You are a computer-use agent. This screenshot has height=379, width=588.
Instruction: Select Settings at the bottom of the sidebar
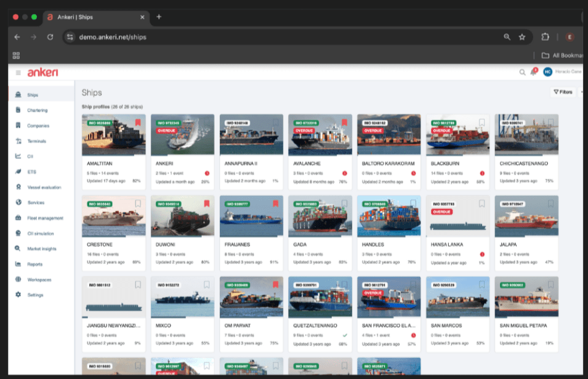click(x=37, y=295)
